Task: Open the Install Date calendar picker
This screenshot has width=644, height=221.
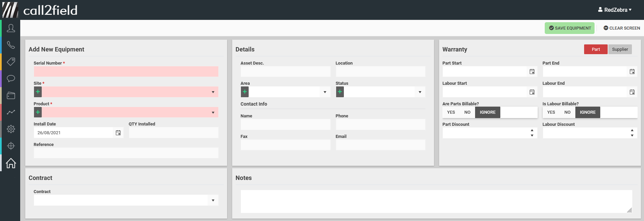Action: 118,133
